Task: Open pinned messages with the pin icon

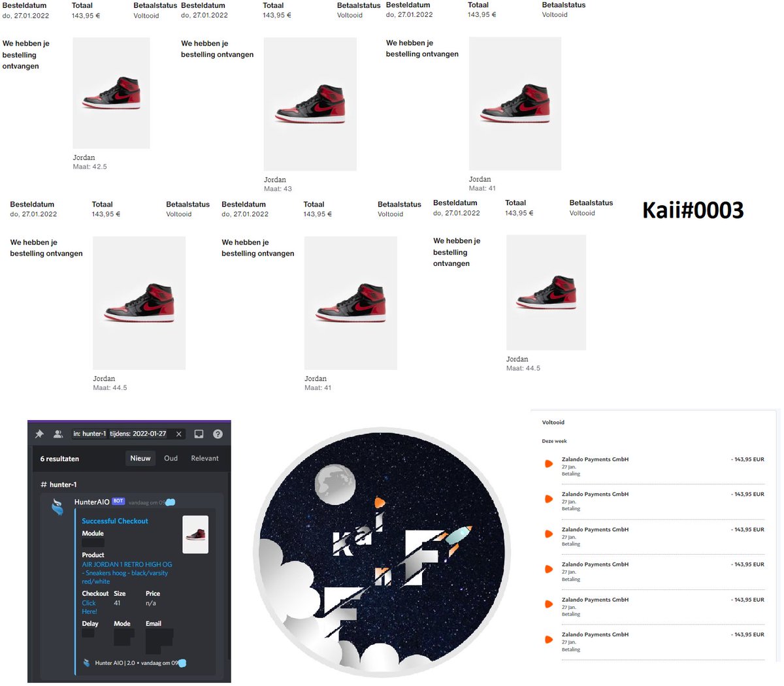Action: pyautogui.click(x=39, y=434)
